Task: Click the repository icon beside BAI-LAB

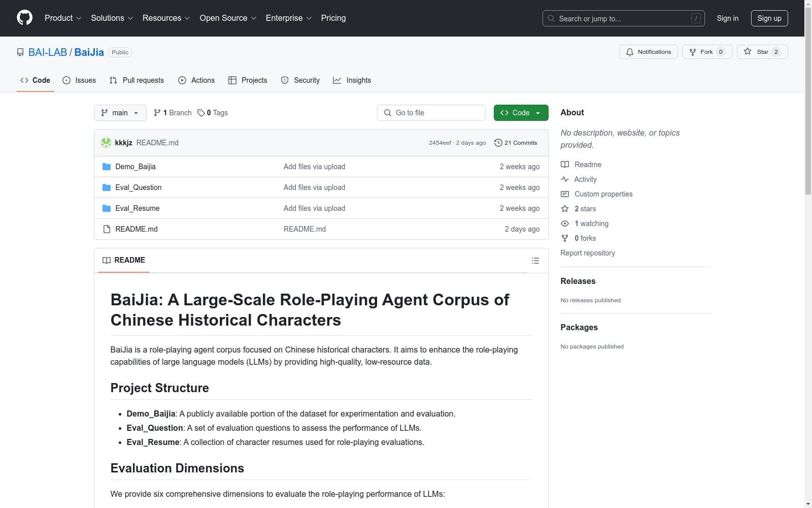Action: (20, 52)
